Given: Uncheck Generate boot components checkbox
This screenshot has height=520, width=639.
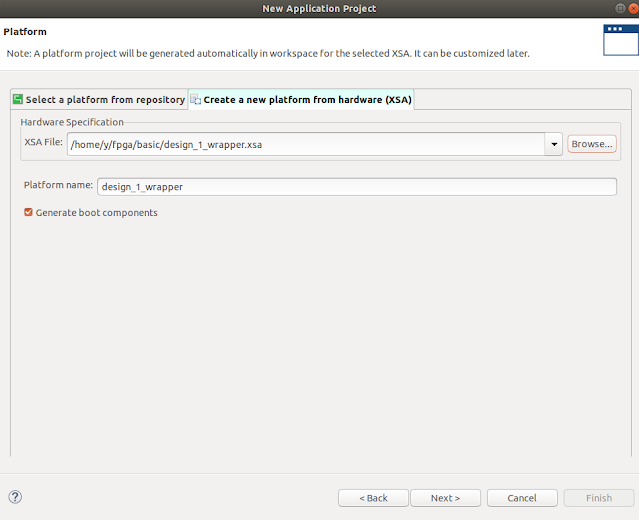Looking at the screenshot, I should click(28, 212).
